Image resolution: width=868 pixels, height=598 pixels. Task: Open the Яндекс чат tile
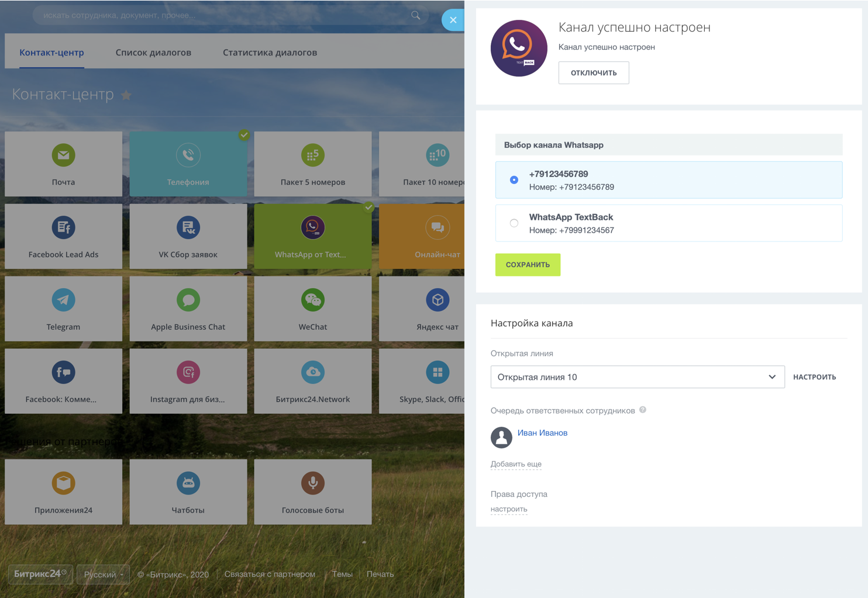point(422,309)
